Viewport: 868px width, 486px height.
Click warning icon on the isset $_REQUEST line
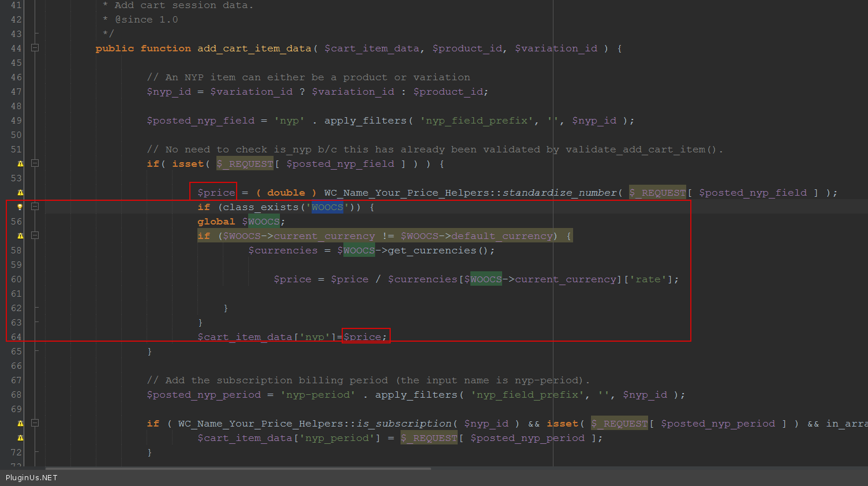(x=20, y=164)
